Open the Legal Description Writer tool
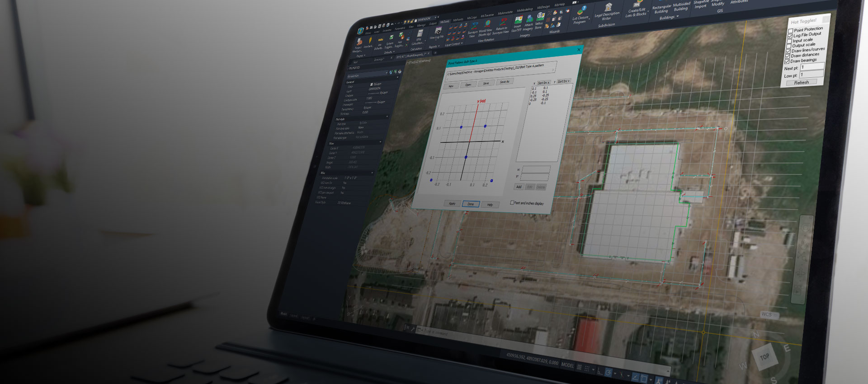The height and width of the screenshot is (384, 868). click(x=609, y=8)
